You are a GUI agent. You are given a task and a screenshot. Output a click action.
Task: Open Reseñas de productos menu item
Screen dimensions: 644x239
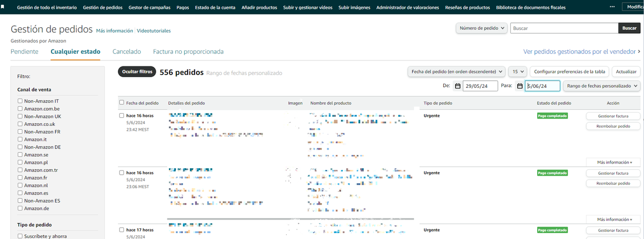pos(467,8)
